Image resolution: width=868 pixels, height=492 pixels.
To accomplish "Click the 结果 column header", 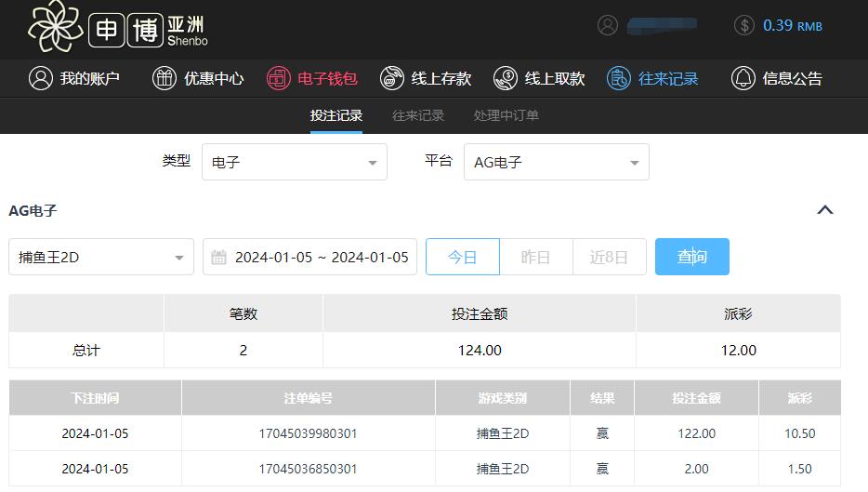I will point(602,398).
